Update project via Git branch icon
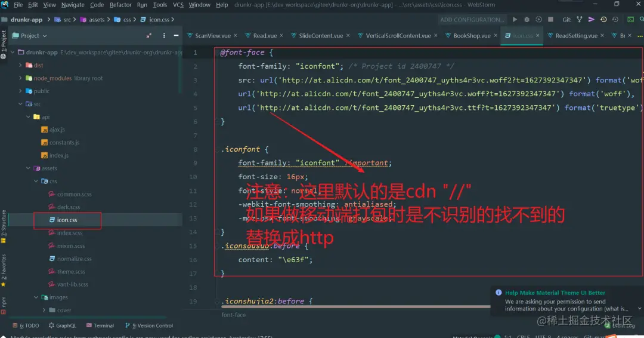Viewport: 644px width, 338px height. tap(579, 19)
